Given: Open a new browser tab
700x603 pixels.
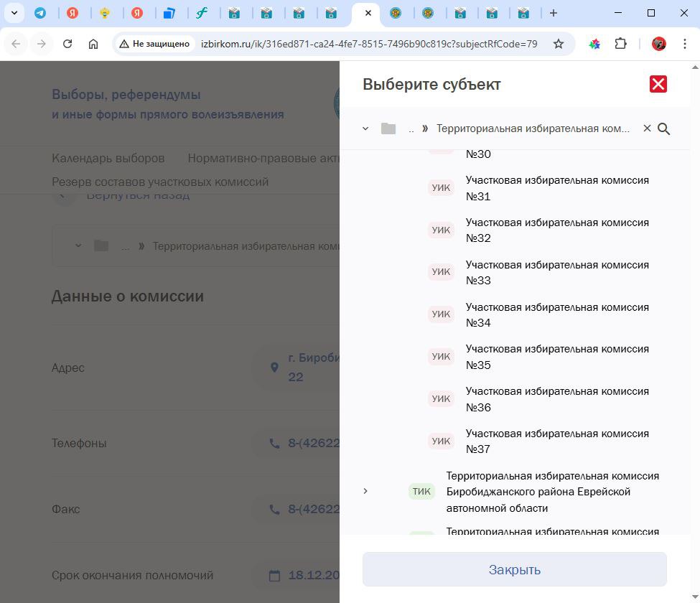Looking at the screenshot, I should (554, 13).
